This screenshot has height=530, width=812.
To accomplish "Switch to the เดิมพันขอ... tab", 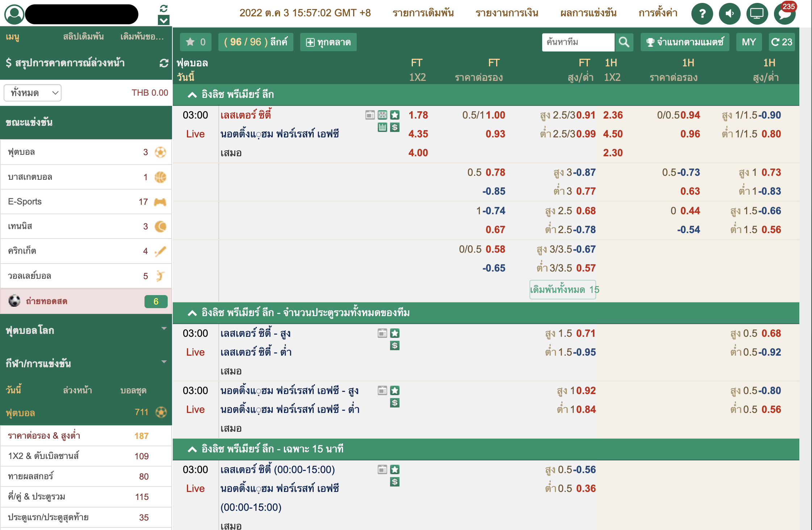I will pos(142,37).
